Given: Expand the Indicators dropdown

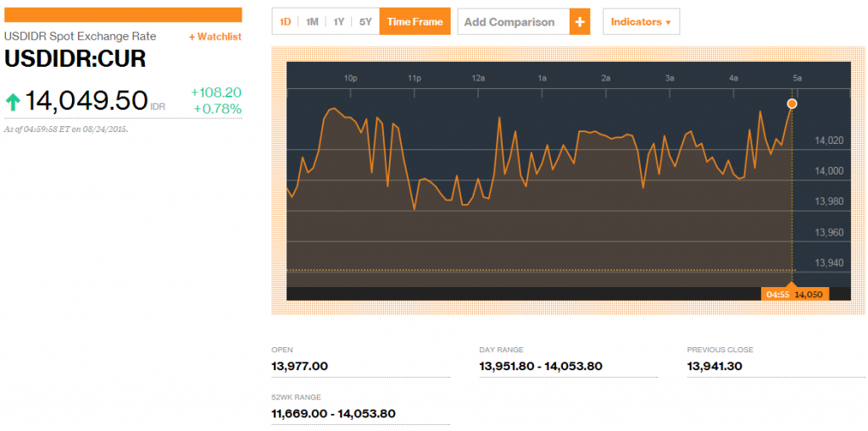Looking at the screenshot, I should [x=640, y=22].
